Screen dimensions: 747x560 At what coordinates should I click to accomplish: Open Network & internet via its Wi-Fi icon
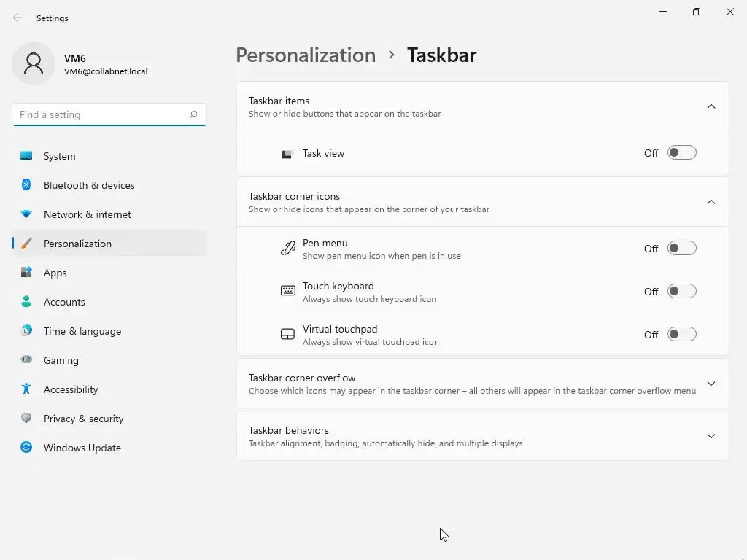click(26, 214)
